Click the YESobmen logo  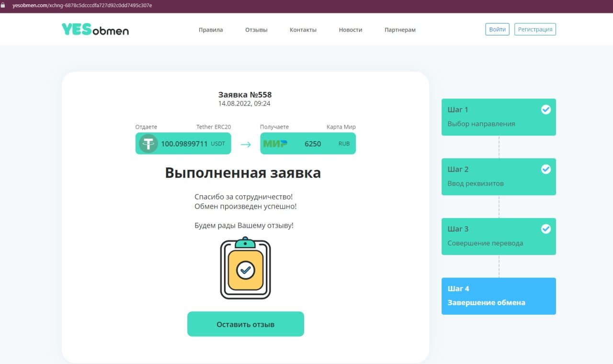95,30
